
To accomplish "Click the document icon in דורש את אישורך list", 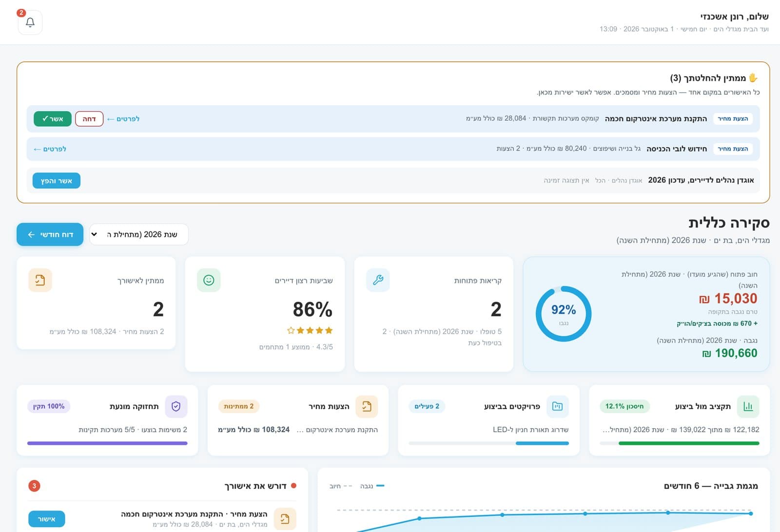I will (285, 519).
